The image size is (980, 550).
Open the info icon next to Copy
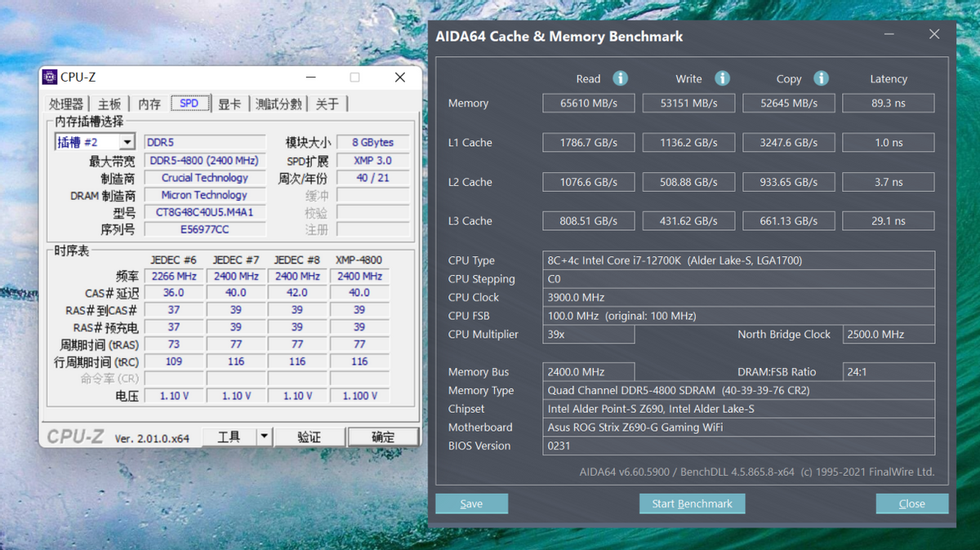click(x=821, y=78)
